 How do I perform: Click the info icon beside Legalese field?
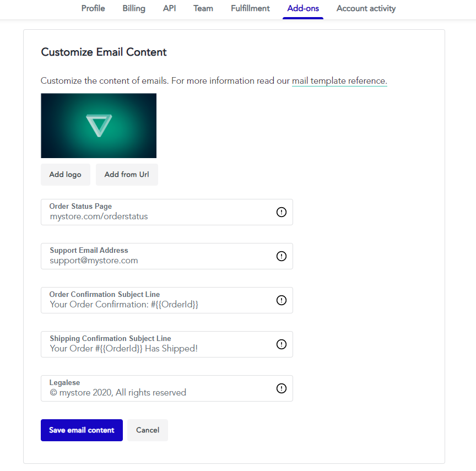pyautogui.click(x=282, y=388)
